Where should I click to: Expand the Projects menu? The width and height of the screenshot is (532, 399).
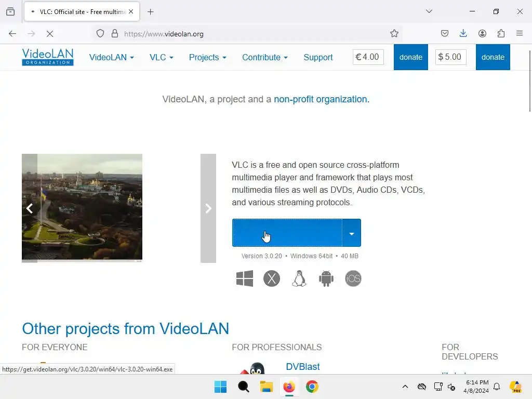pyautogui.click(x=208, y=57)
